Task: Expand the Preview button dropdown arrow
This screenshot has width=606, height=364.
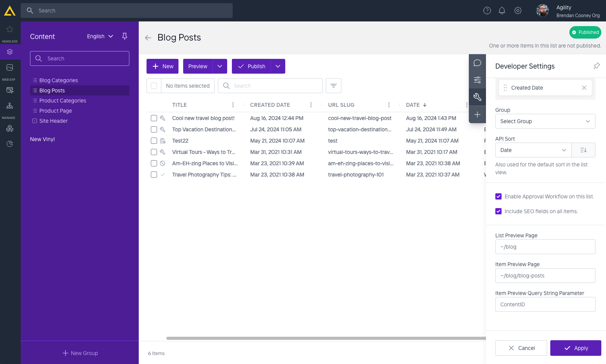Action: pyautogui.click(x=220, y=66)
